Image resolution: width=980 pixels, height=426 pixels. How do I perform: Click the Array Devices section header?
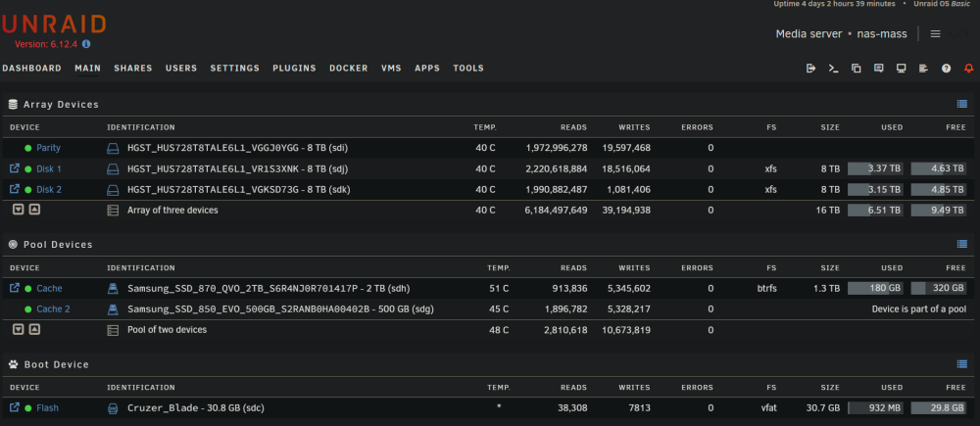pos(61,105)
